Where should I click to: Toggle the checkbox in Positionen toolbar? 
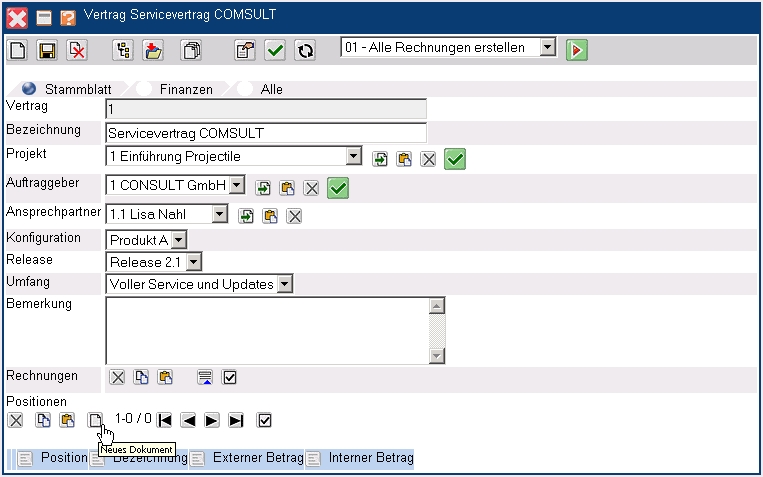click(x=264, y=420)
